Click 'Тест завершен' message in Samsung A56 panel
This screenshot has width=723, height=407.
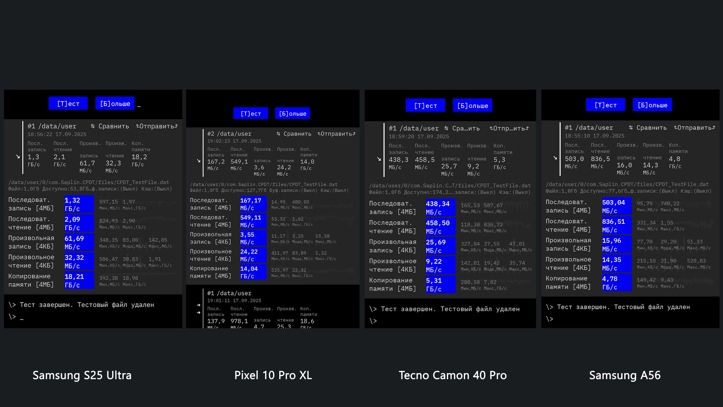tap(623, 307)
